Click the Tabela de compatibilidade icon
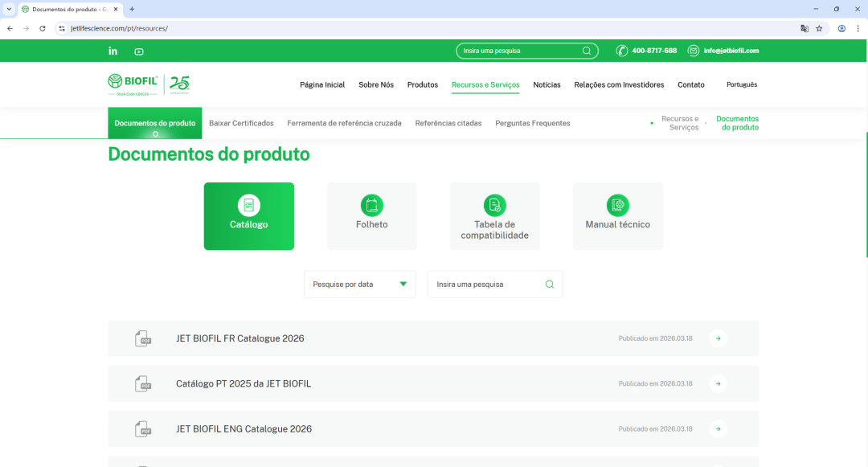This screenshot has width=868, height=467. [495, 205]
